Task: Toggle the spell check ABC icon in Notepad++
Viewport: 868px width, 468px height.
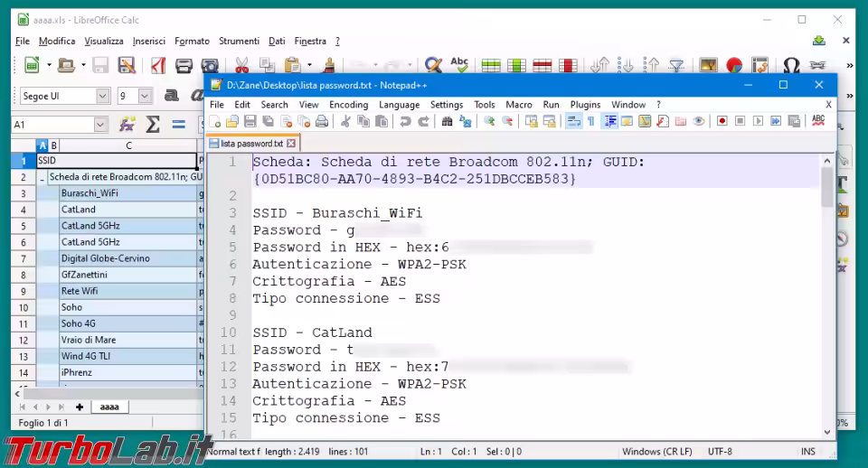Action: pyautogui.click(x=818, y=122)
